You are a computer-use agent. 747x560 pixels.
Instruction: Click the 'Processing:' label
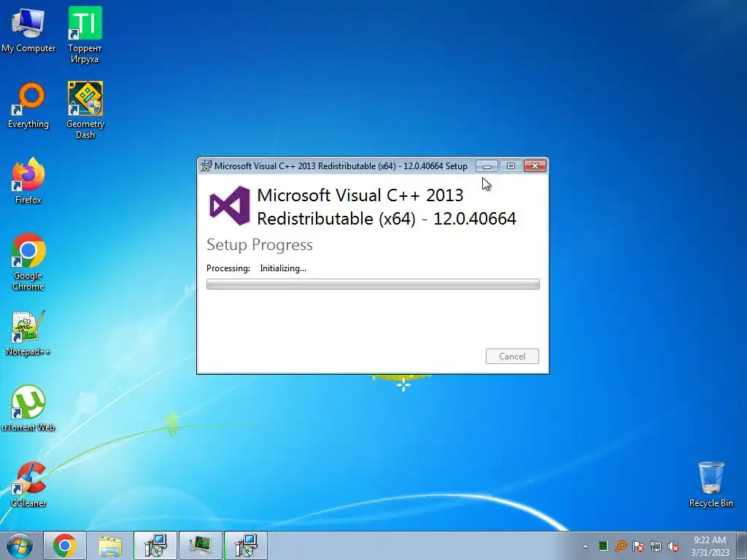[228, 268]
